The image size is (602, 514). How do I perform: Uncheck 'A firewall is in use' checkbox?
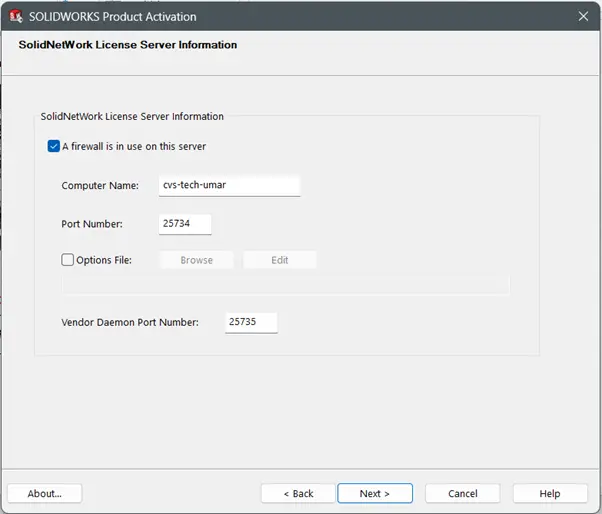pos(54,146)
